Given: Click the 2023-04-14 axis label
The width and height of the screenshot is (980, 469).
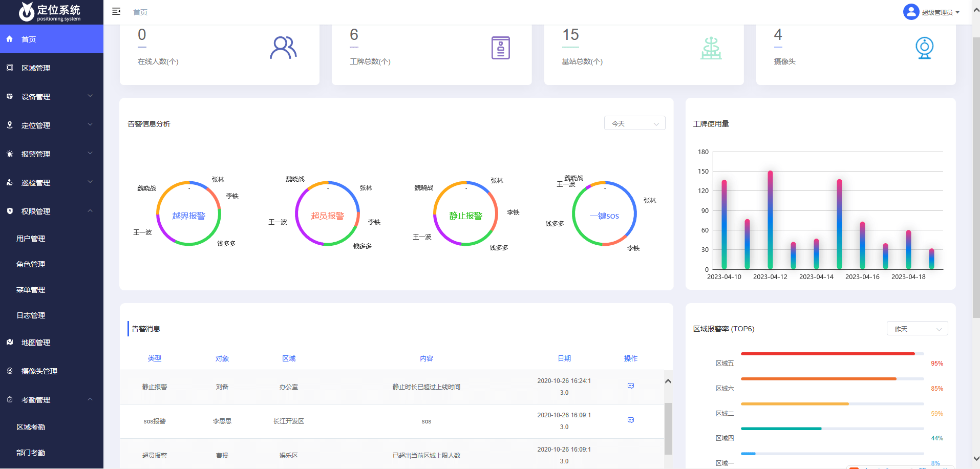Looking at the screenshot, I should click(816, 277).
